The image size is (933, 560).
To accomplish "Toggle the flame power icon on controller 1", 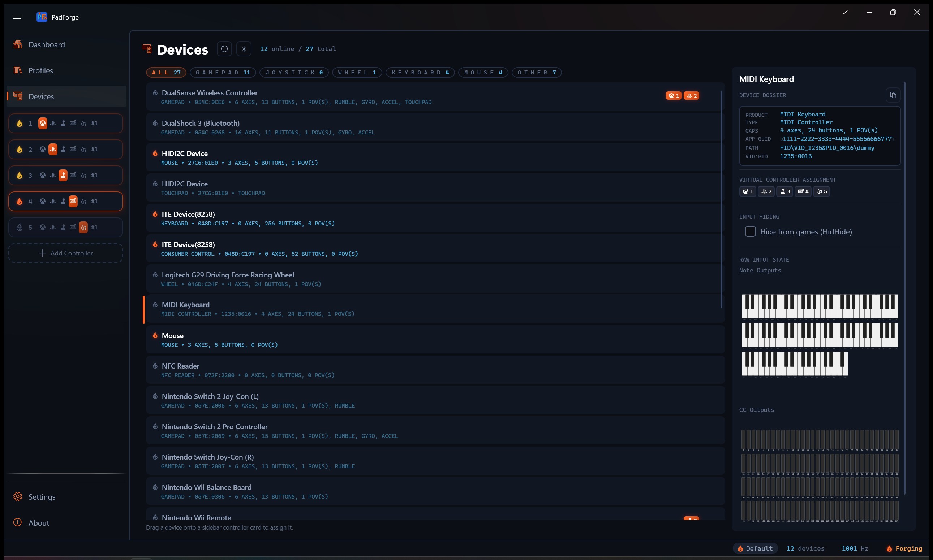I will point(19,124).
